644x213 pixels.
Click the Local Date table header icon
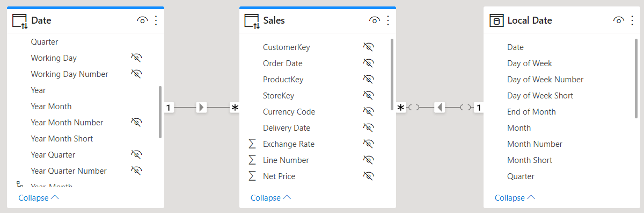point(496,21)
